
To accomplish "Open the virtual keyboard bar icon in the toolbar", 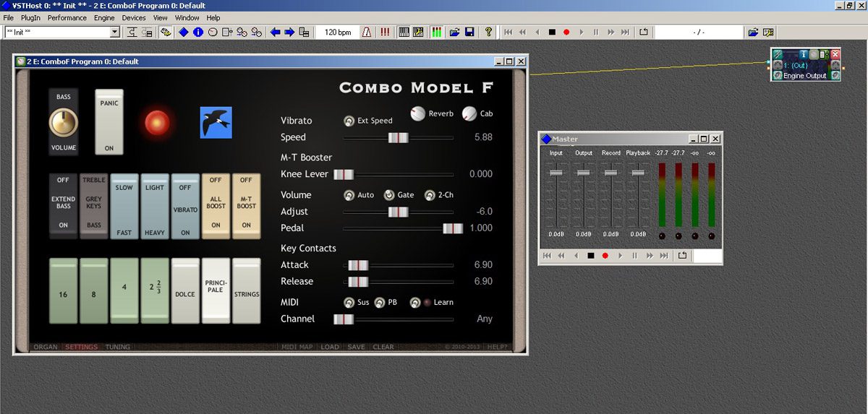I will 404,32.
